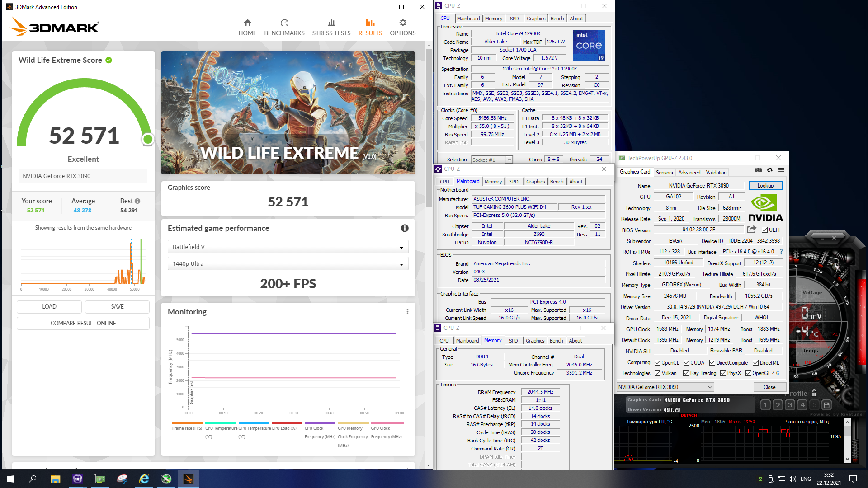
Task: Click the Wild Life Extreme preview image
Action: coord(288,113)
